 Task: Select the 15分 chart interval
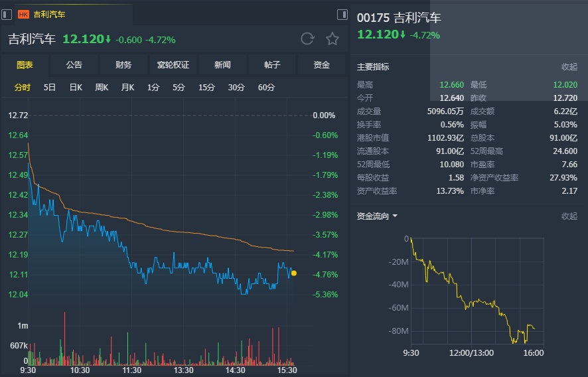click(x=206, y=88)
